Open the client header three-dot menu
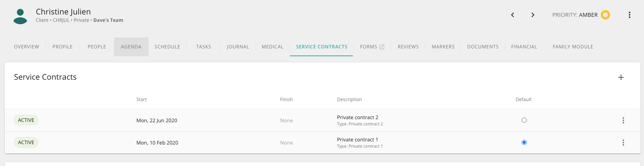Screen dimensions: 644x166 [630, 15]
